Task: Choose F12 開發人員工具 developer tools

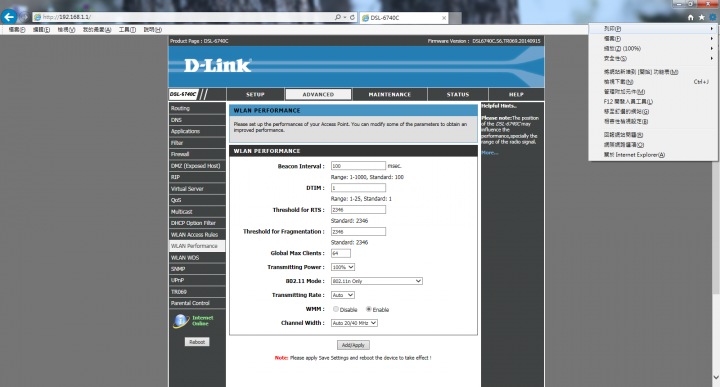Action: click(653, 101)
